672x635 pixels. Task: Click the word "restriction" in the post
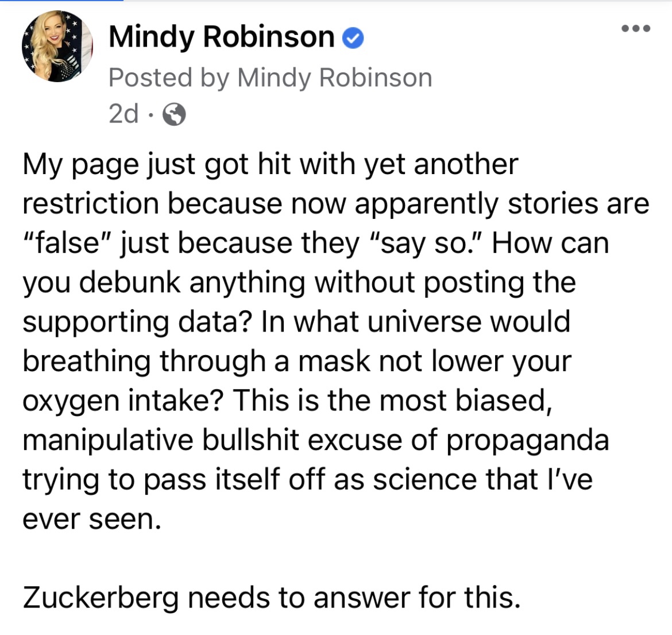90,204
